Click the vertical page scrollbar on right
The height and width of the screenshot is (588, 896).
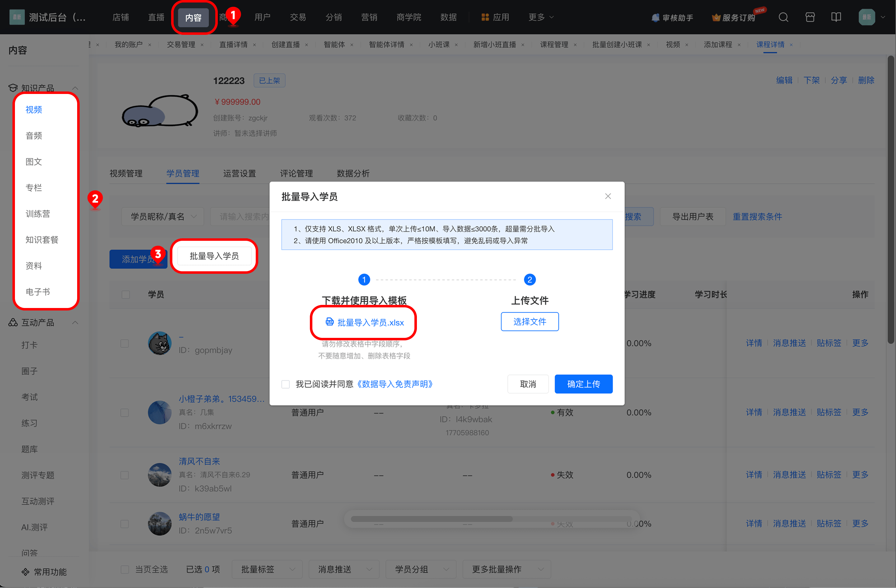890,199
